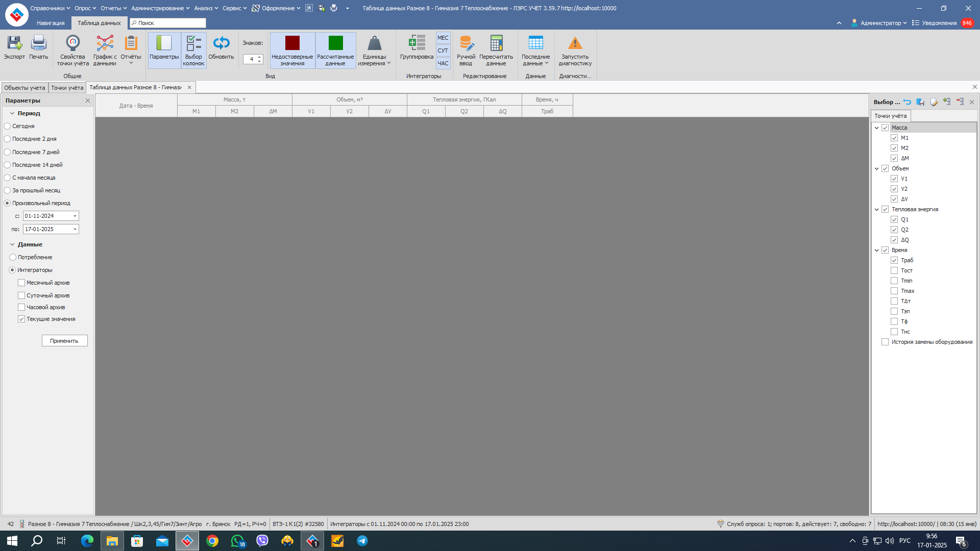Click remove-row icon in column chooser header
The image size is (980, 551).
click(960, 102)
